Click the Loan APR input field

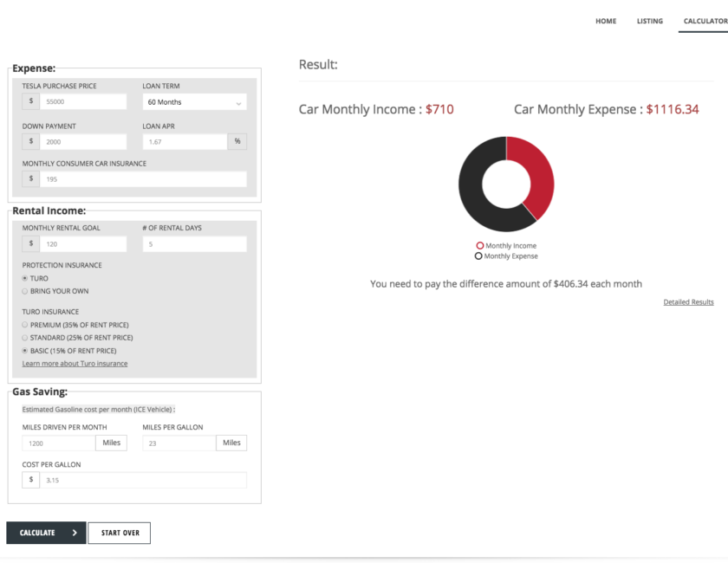tap(185, 141)
